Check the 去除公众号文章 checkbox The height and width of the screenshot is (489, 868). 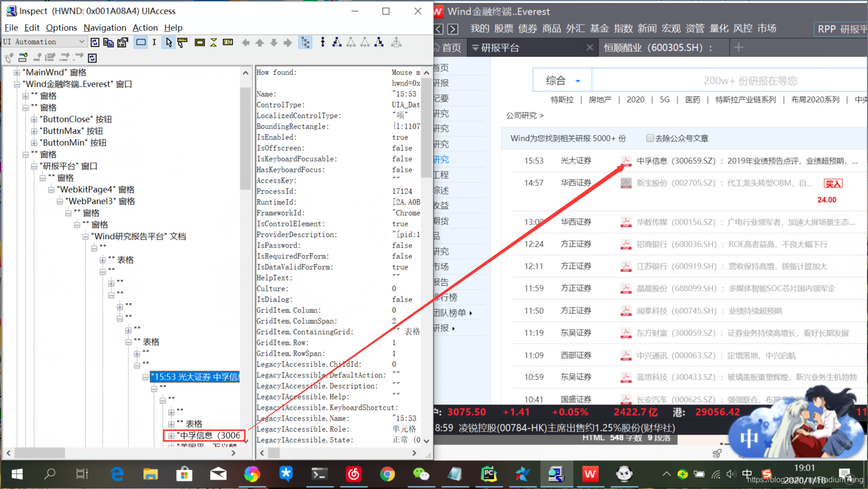(650, 138)
